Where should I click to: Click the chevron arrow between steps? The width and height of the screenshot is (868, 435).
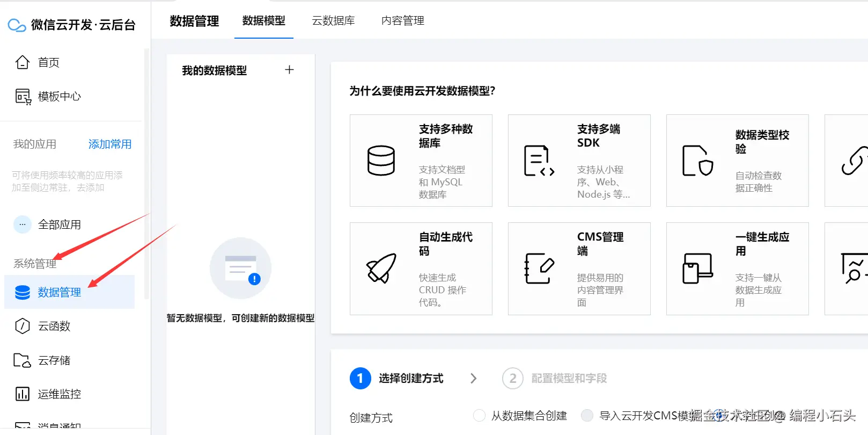point(473,378)
